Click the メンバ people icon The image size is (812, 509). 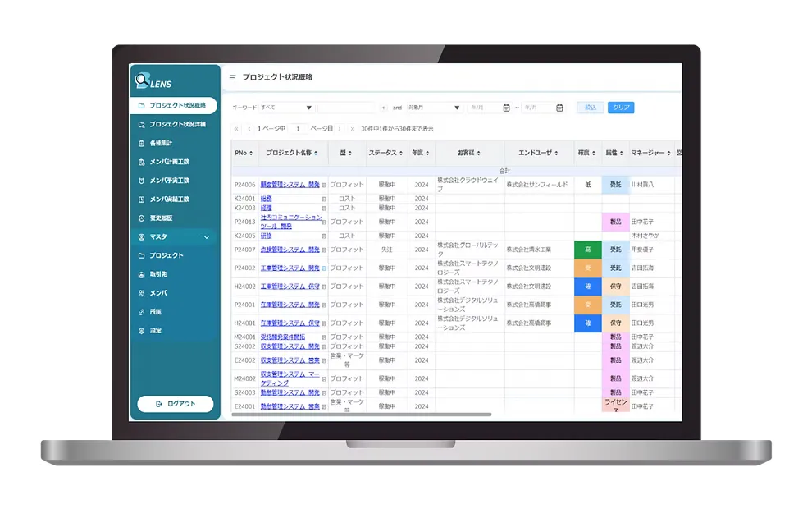pos(141,293)
